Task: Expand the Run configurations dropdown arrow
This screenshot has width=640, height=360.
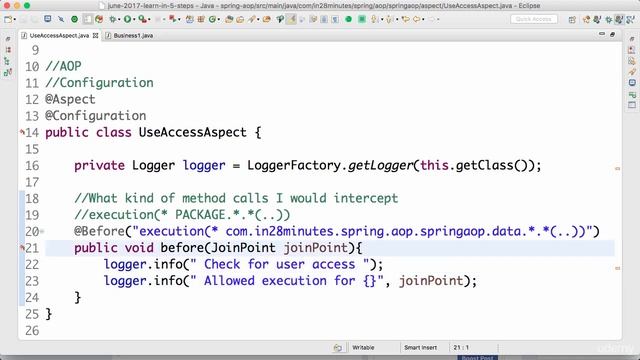Action: (134, 19)
